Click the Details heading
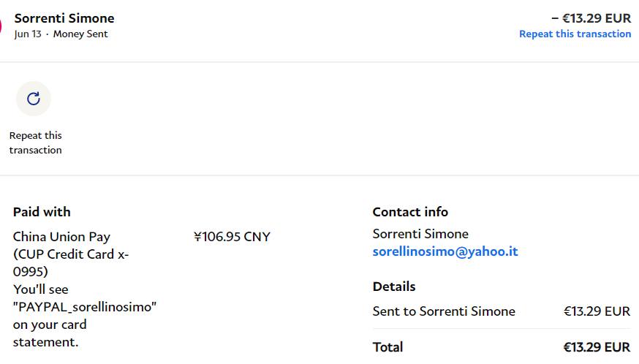This screenshot has width=639, height=364. coord(393,287)
